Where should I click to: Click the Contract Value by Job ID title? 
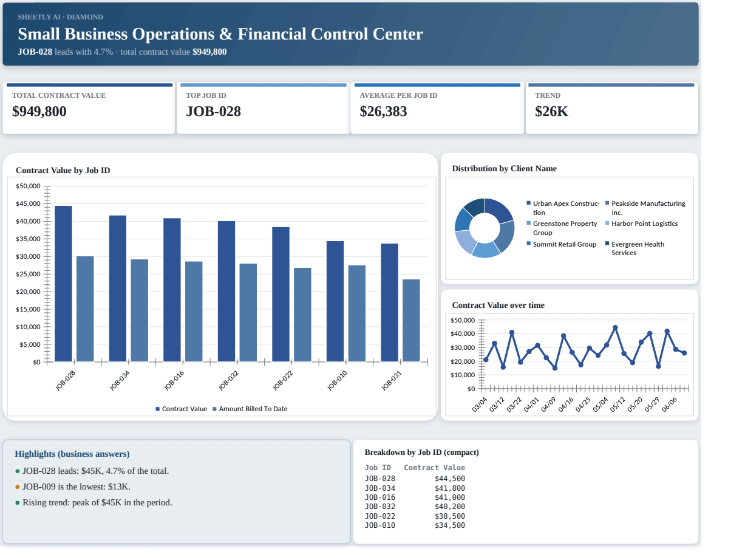[x=63, y=170]
